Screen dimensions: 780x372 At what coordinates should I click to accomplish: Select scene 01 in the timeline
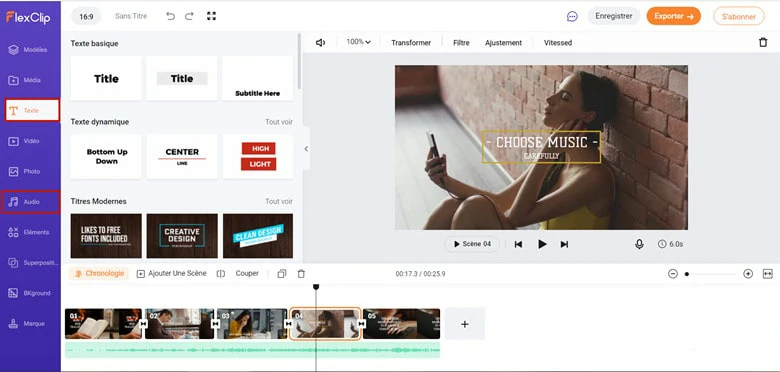[103, 324]
